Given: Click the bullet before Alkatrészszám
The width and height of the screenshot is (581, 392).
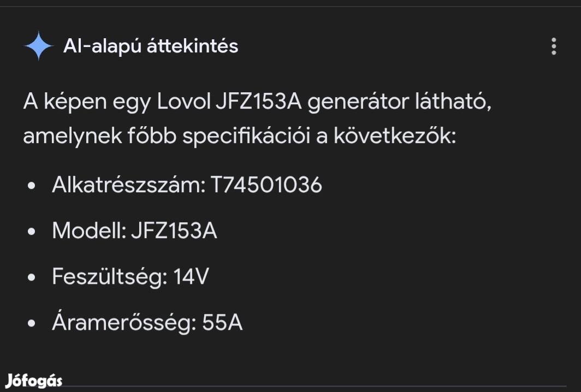Looking at the screenshot, I should click(x=32, y=186).
